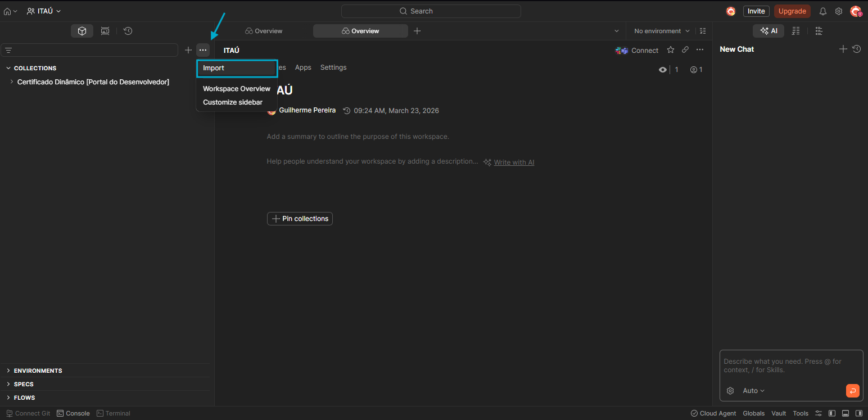Open the History clock icon in sidebar

point(128,31)
